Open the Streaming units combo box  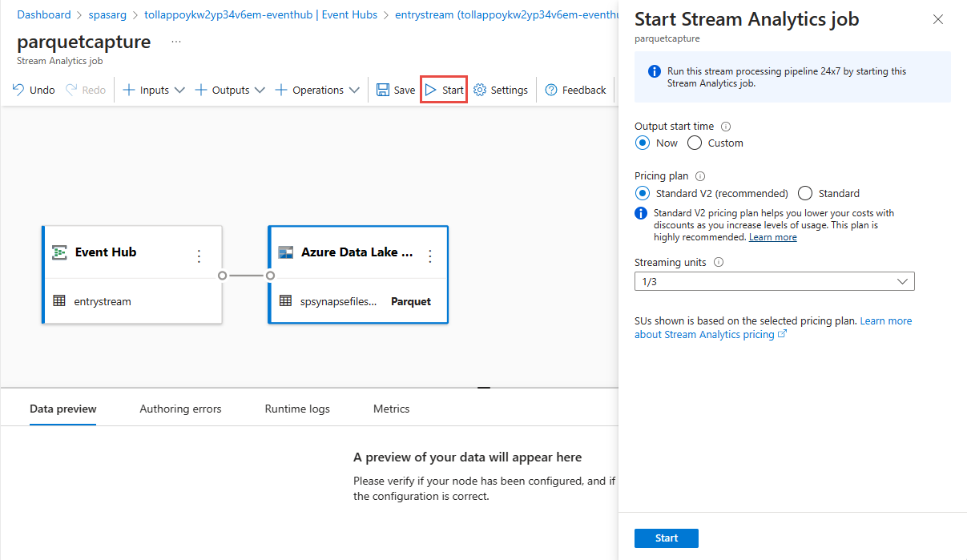coord(775,281)
